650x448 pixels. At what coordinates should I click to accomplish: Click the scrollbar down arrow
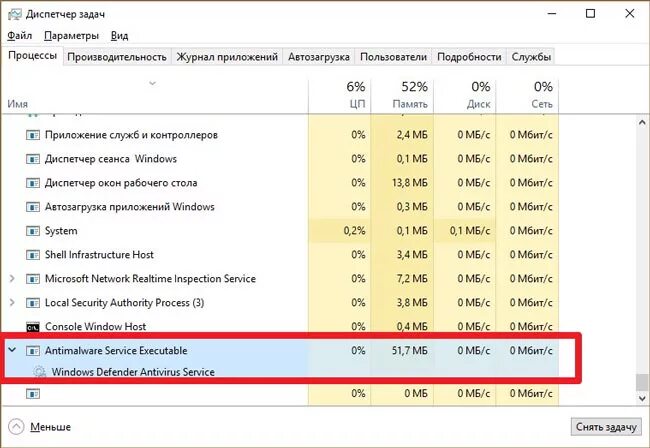tap(642, 399)
